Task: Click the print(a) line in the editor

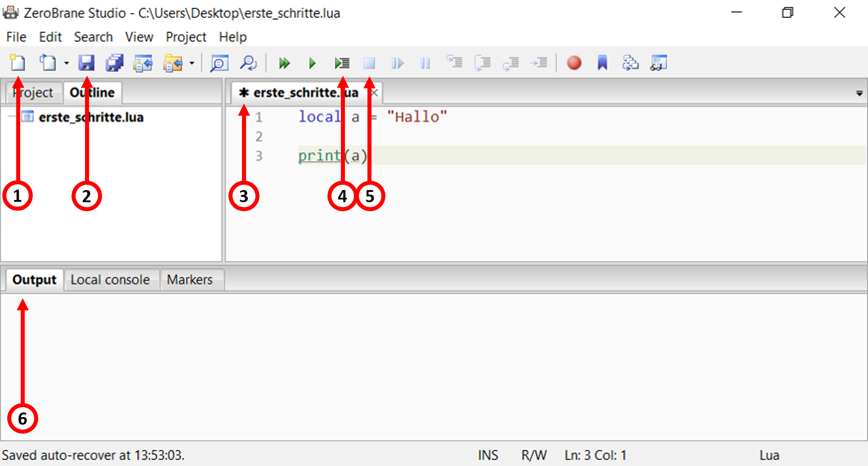Action: 333,156
